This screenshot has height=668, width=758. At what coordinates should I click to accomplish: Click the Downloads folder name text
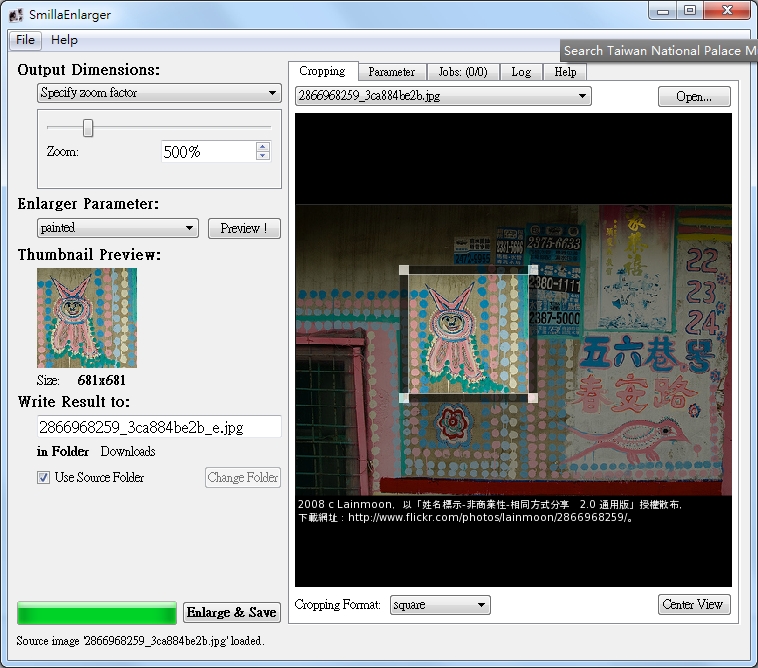coord(128,451)
